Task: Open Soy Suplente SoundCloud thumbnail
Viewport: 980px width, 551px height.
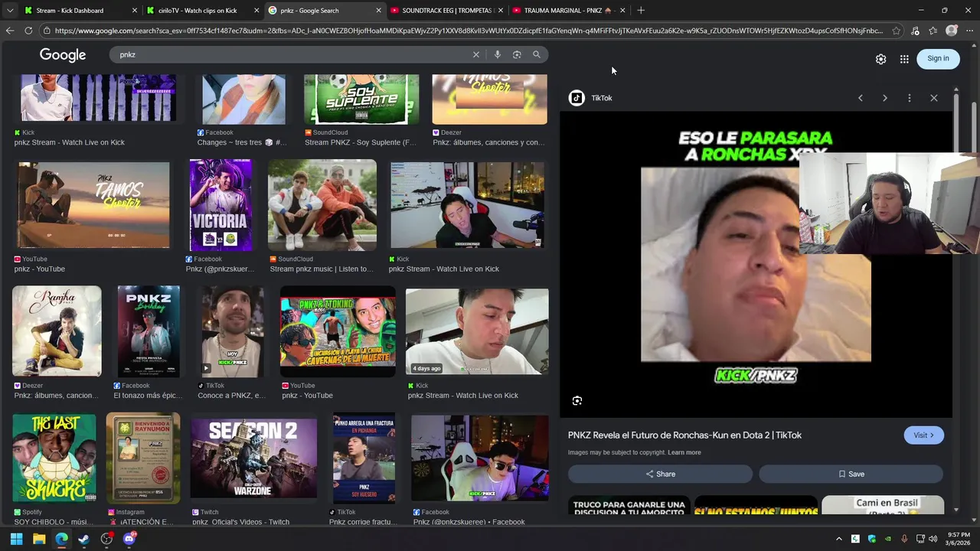Action: pyautogui.click(x=361, y=99)
